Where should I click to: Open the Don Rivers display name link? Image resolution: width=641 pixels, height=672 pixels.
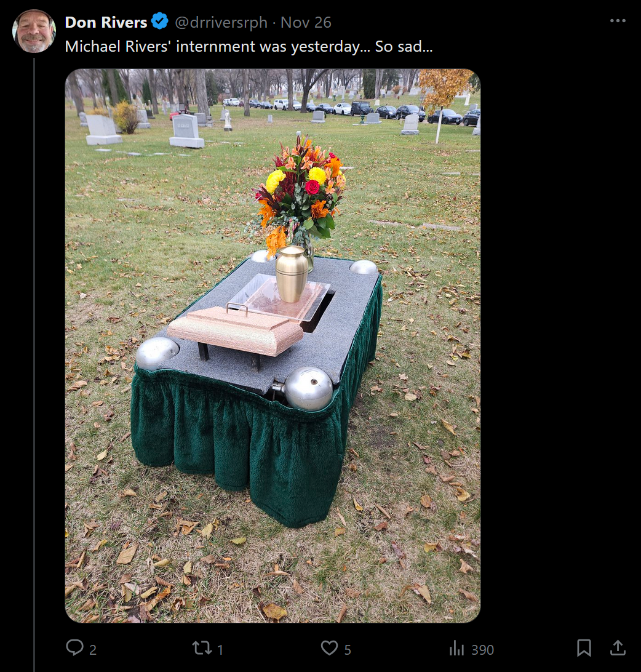click(106, 22)
